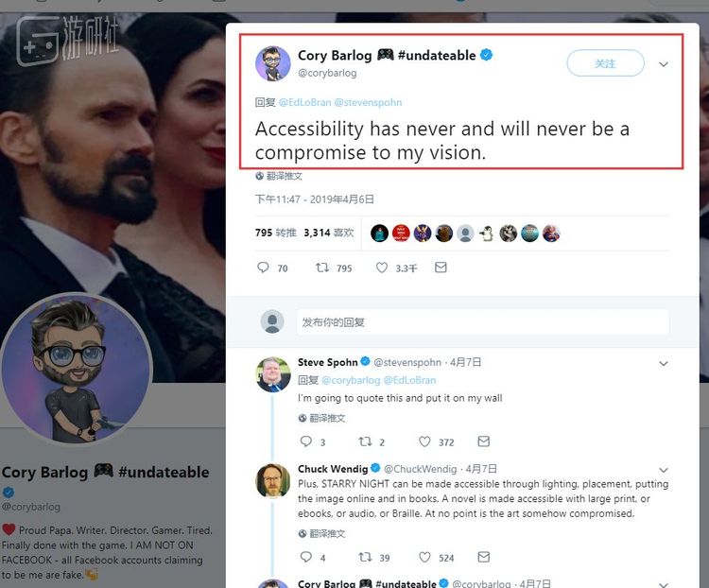This screenshot has width=709, height=588.
Task: Like Steve Spohn's reply tweet
Action: tap(425, 441)
